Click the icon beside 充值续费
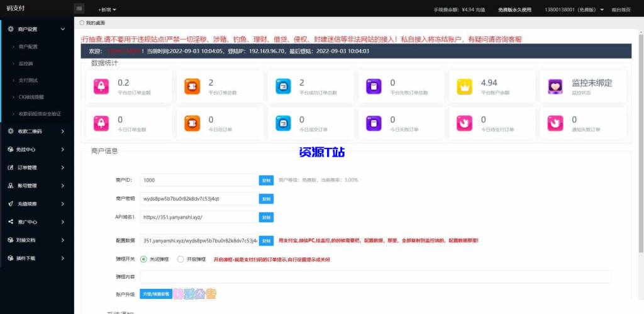 click(x=11, y=204)
